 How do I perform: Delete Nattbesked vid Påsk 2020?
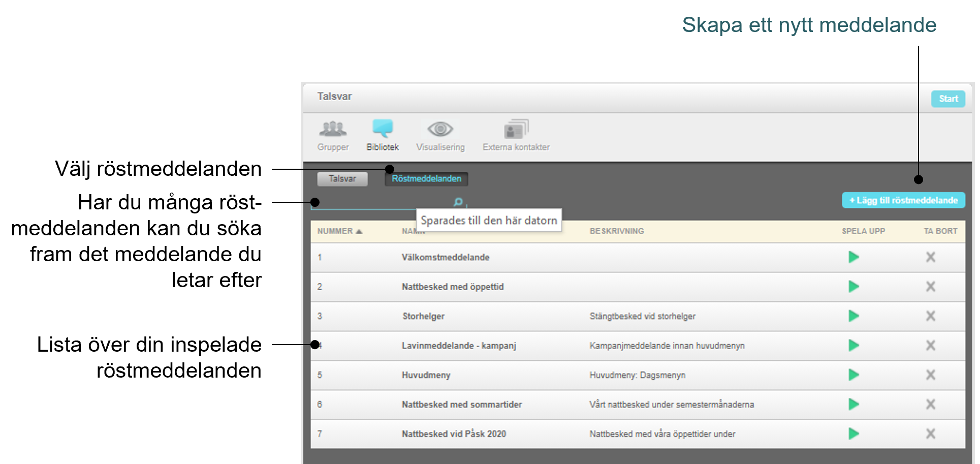930,434
